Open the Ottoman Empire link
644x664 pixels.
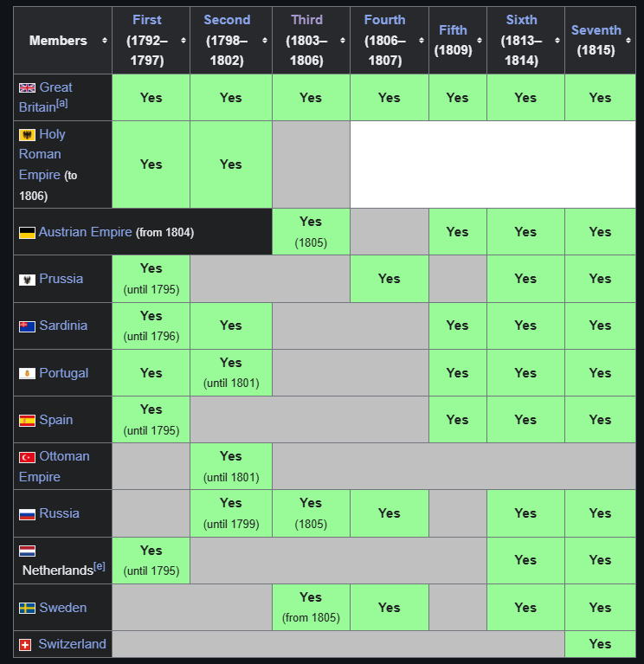(x=55, y=467)
